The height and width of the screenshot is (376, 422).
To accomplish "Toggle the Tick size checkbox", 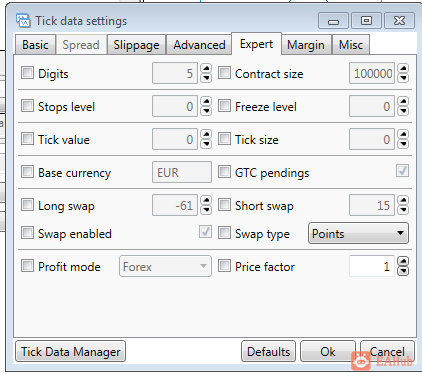I will click(x=224, y=139).
